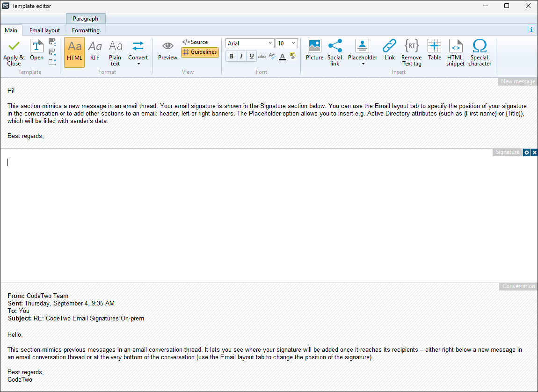Switch to the Email layout tab
Image resolution: width=538 pixels, height=392 pixels.
(44, 30)
